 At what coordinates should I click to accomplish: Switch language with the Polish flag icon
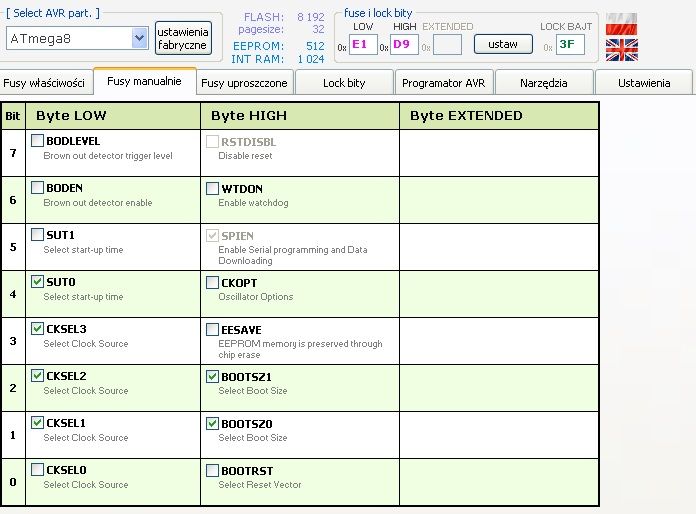pos(621,24)
